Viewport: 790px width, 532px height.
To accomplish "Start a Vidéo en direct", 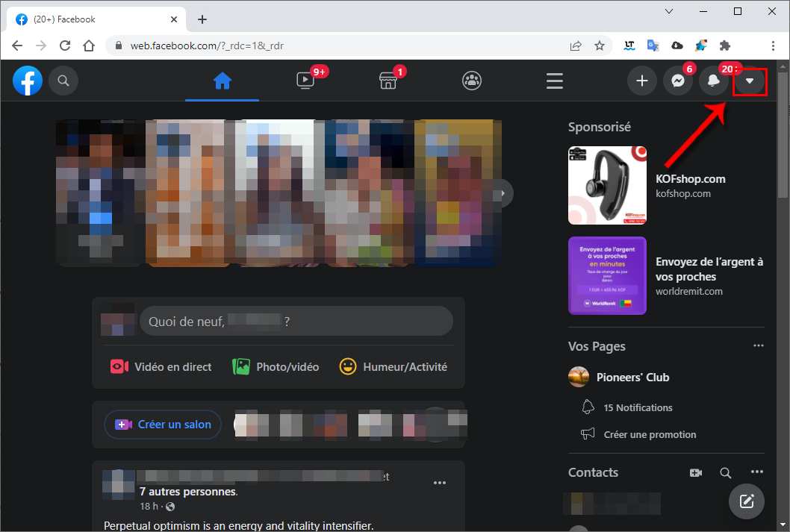I will pos(161,367).
